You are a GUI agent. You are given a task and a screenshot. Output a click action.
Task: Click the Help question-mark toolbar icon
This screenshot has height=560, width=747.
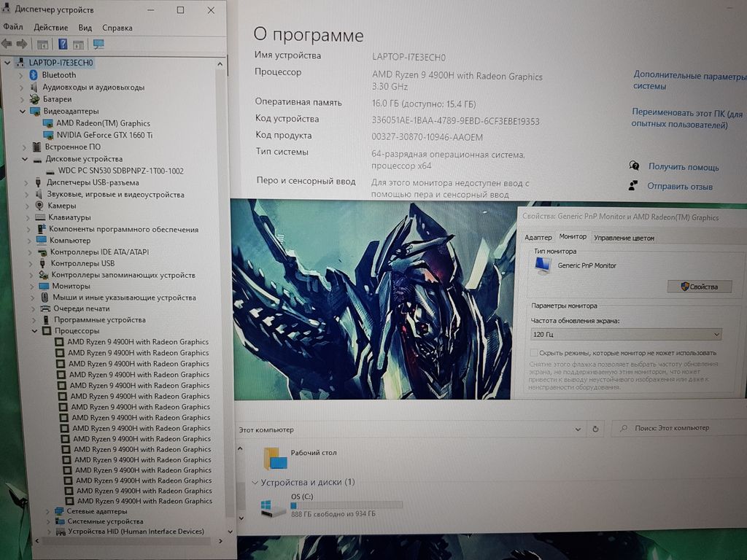pos(63,44)
